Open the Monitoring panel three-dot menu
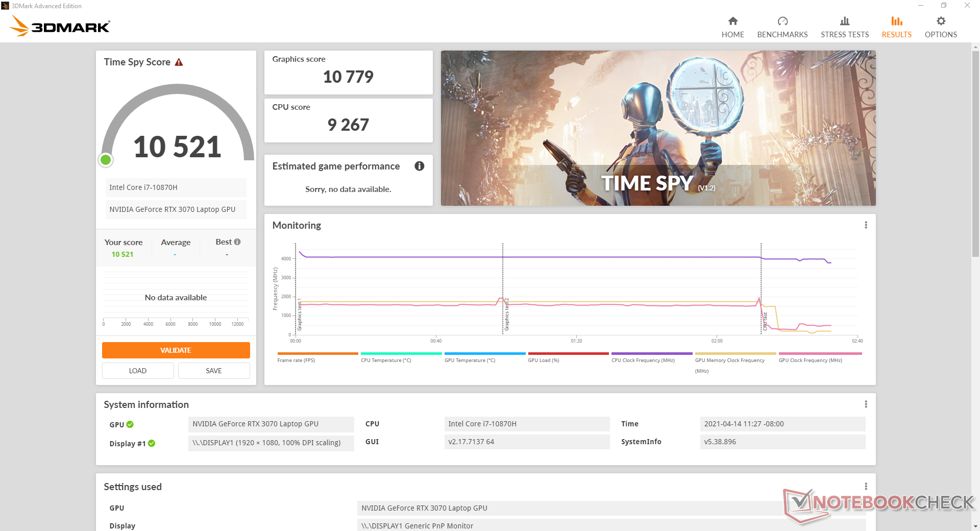980x531 pixels. coord(866,225)
